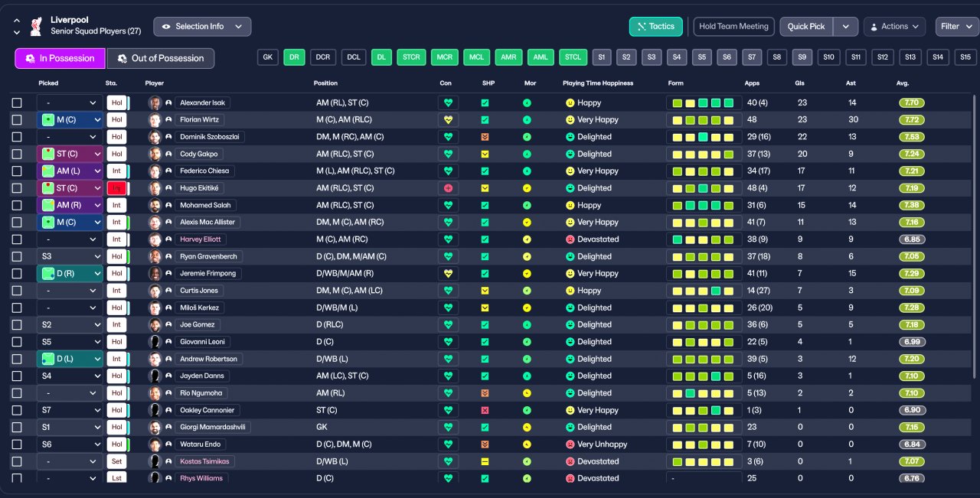
Task: Check the box for Kostas Tsimikas
Action: pos(17,461)
